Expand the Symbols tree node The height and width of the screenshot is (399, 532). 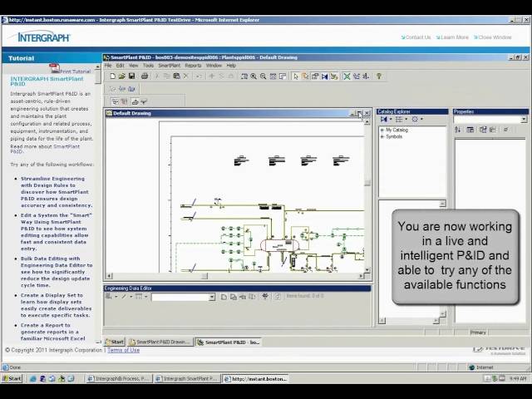(382, 136)
